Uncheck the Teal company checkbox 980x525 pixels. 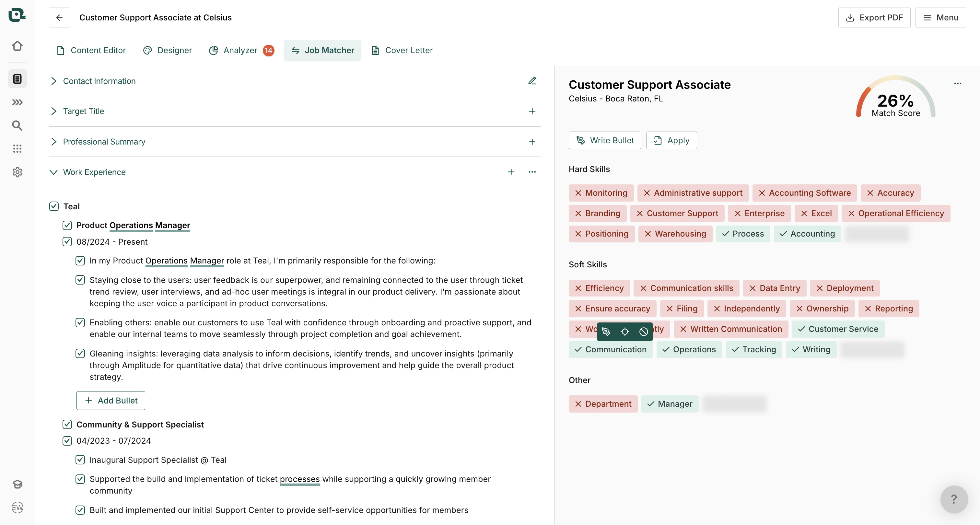point(54,206)
